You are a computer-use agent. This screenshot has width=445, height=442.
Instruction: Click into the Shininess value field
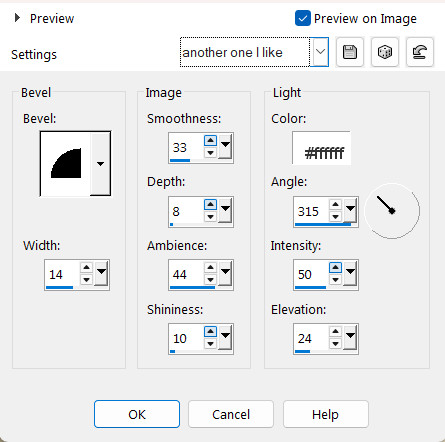pyautogui.click(x=186, y=338)
